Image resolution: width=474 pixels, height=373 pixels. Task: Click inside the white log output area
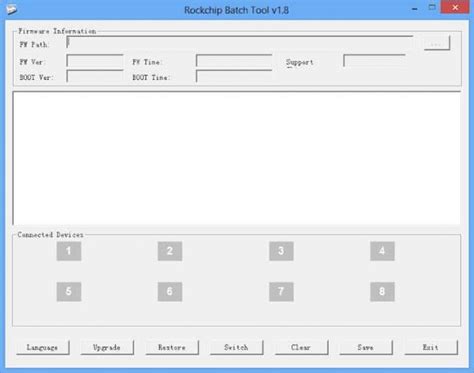pyautogui.click(x=237, y=158)
